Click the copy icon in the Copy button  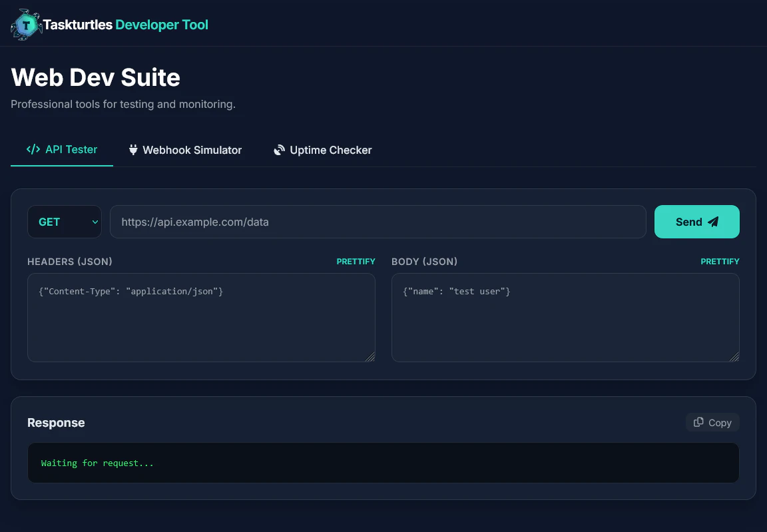[x=698, y=422]
